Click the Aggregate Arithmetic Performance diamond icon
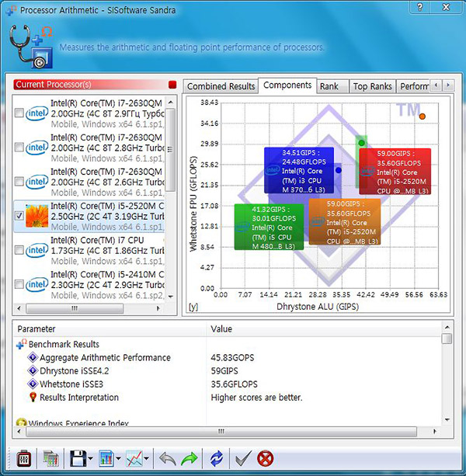This screenshot has width=466, height=476. pyautogui.click(x=33, y=357)
